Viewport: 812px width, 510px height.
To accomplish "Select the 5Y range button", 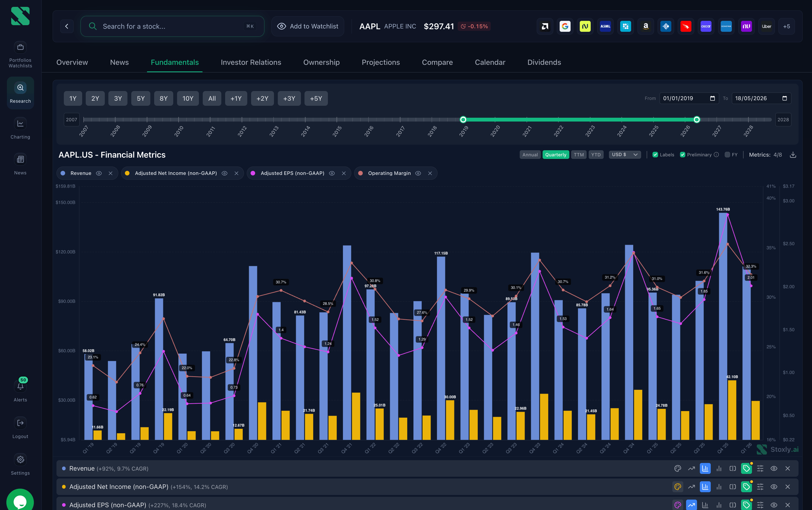I will [141, 98].
